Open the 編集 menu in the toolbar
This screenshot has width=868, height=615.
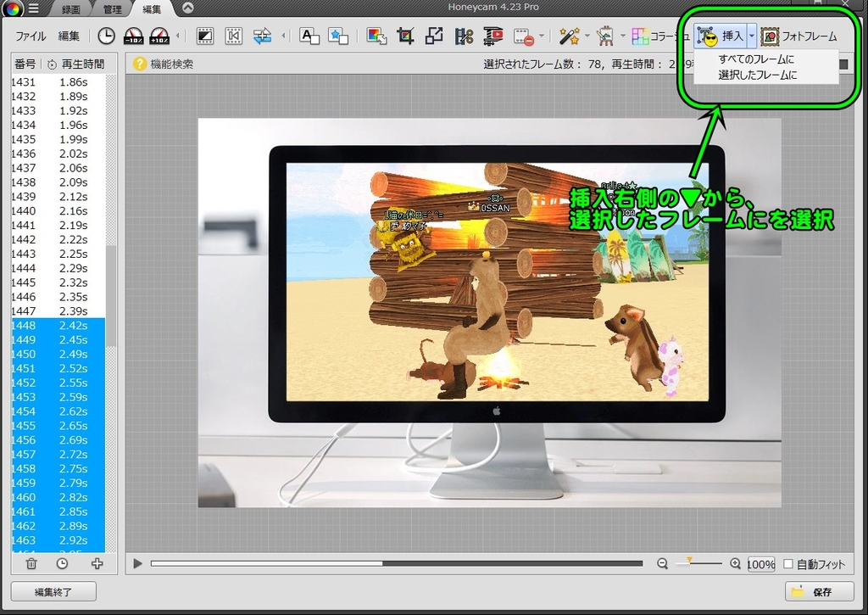pos(69,36)
